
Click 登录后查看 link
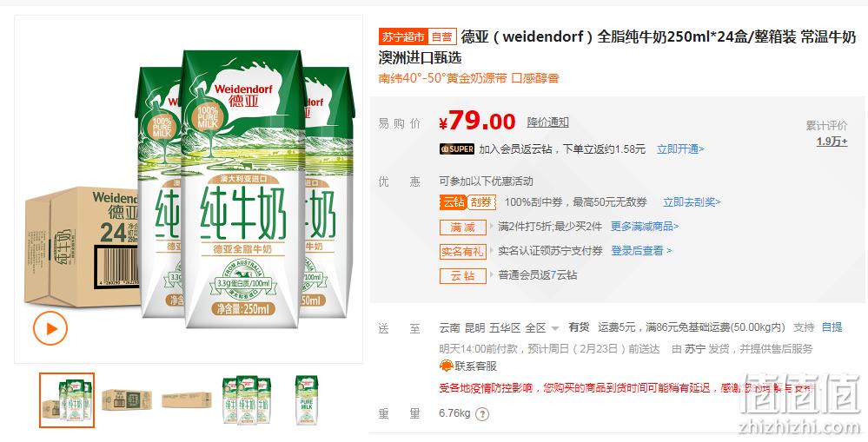pyautogui.click(x=641, y=251)
